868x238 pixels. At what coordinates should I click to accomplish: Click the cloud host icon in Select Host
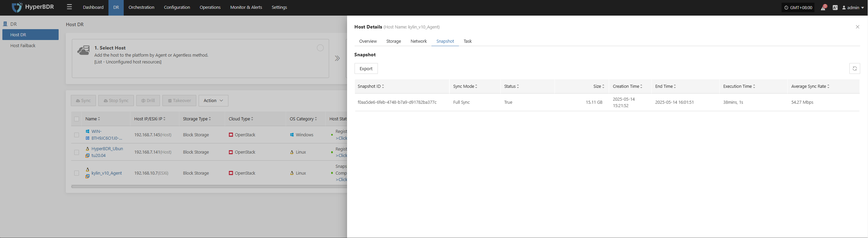[x=84, y=50]
